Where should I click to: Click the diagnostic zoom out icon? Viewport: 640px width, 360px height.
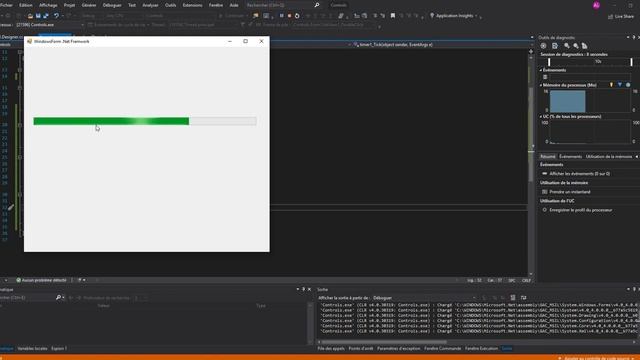click(x=576, y=46)
